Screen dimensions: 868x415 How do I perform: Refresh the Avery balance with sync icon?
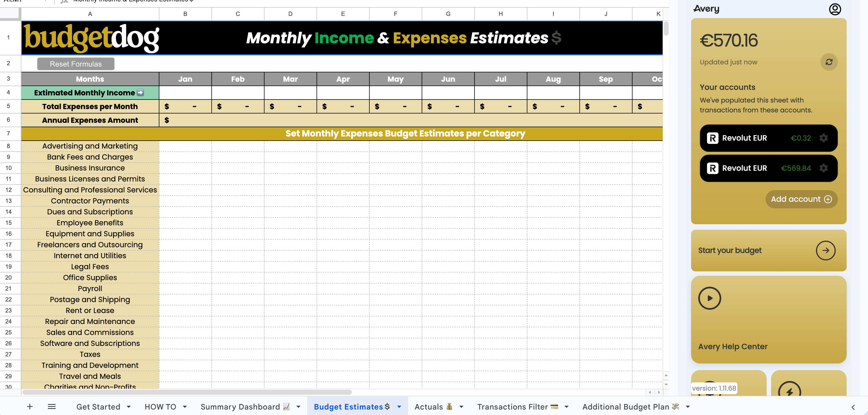[x=829, y=62]
